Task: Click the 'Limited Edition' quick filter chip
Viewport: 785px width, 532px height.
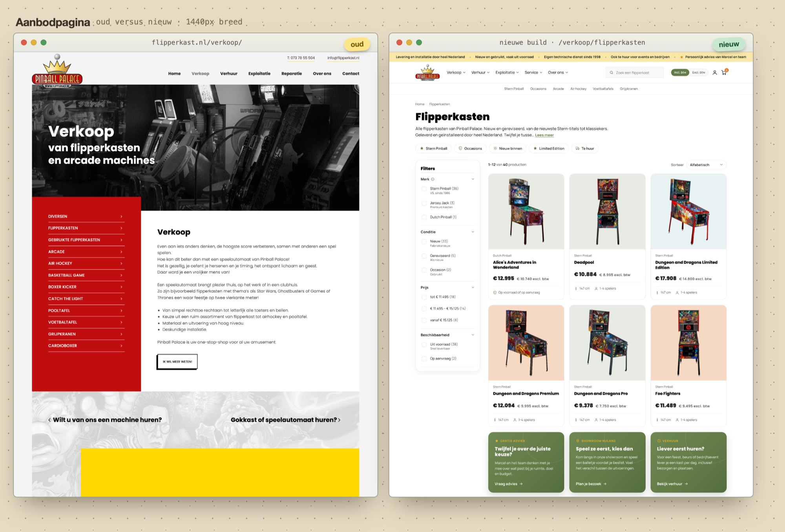Action: (549, 149)
